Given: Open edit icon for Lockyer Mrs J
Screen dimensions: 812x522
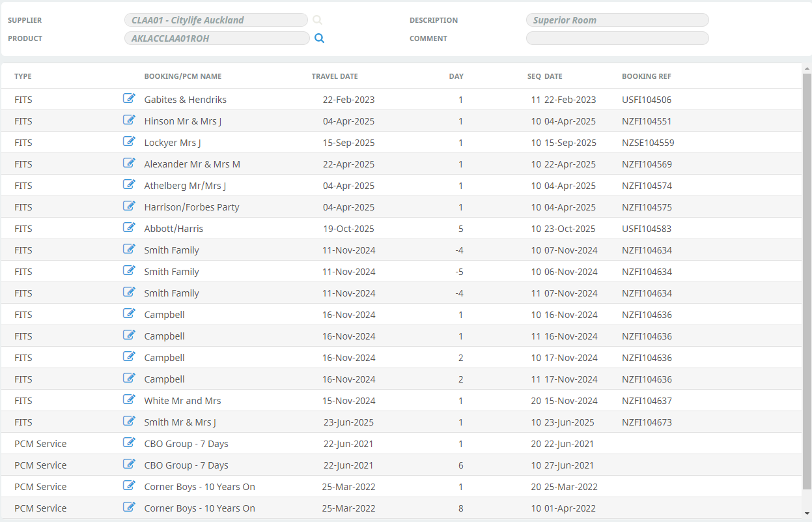Looking at the screenshot, I should (129, 142).
